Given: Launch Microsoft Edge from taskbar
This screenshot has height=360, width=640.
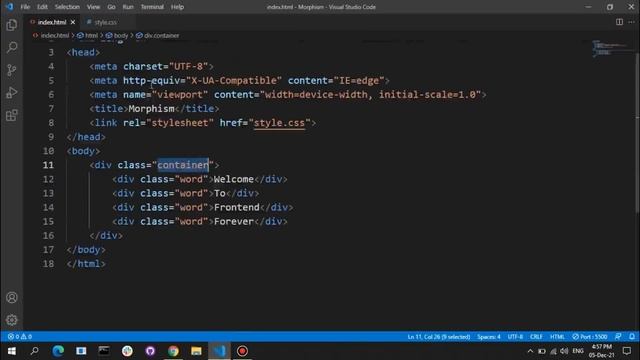Looking at the screenshot, I should coord(58,351).
